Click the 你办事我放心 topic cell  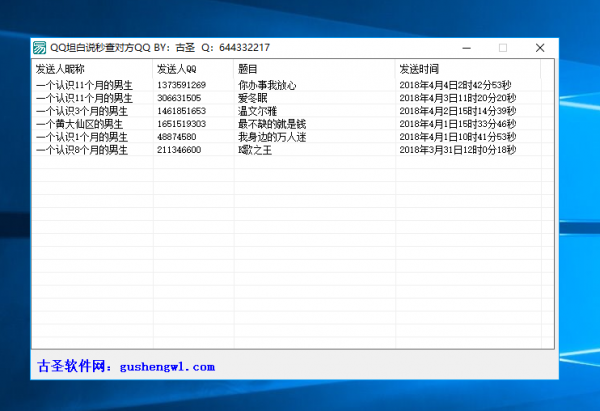tap(267, 85)
